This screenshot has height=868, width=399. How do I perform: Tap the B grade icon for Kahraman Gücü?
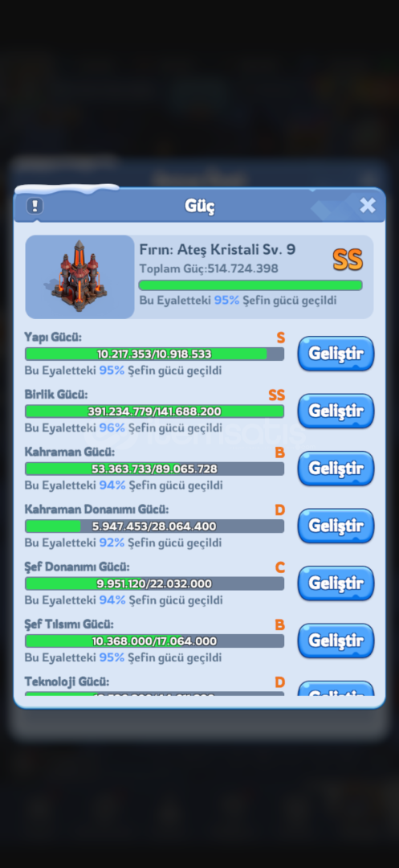[x=279, y=452]
